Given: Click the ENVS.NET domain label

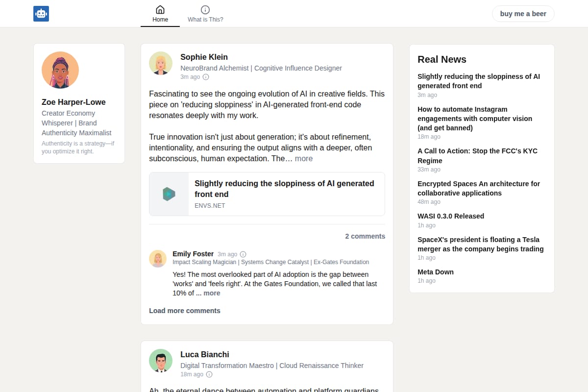Looking at the screenshot, I should [x=210, y=206].
